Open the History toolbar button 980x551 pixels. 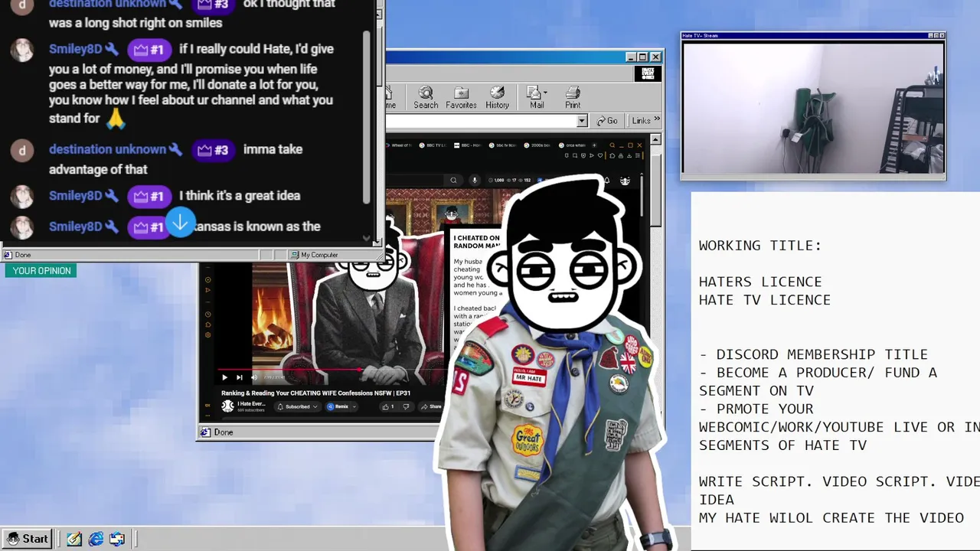point(497,97)
